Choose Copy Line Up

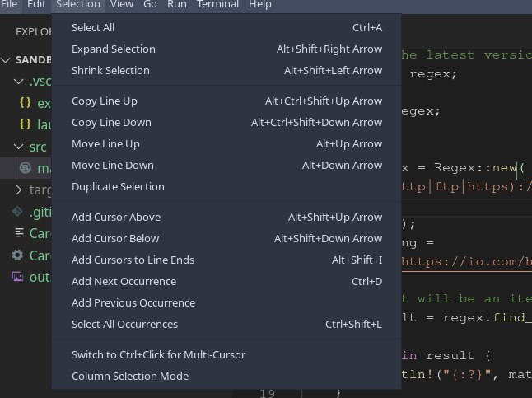tap(226, 101)
